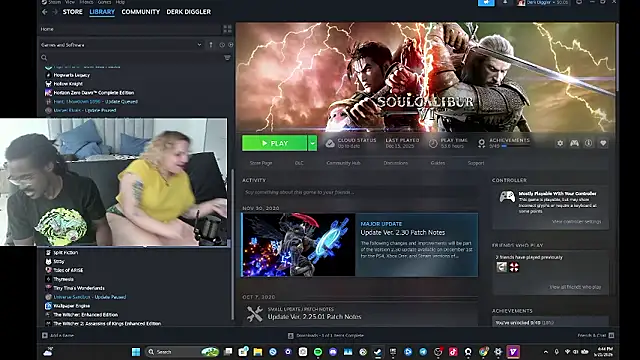Viewport: 640px width, 360px height.
Task: Open Windows Start button
Action: point(136,352)
